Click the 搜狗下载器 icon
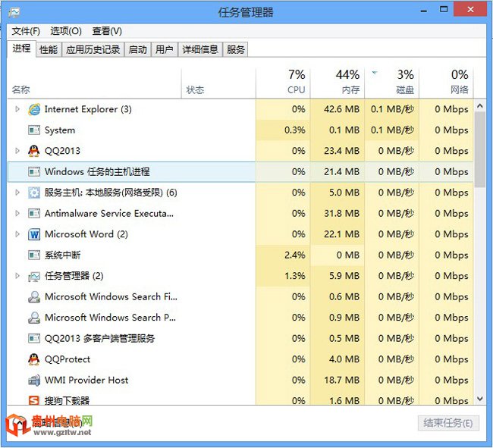The image size is (493, 448). 34,400
